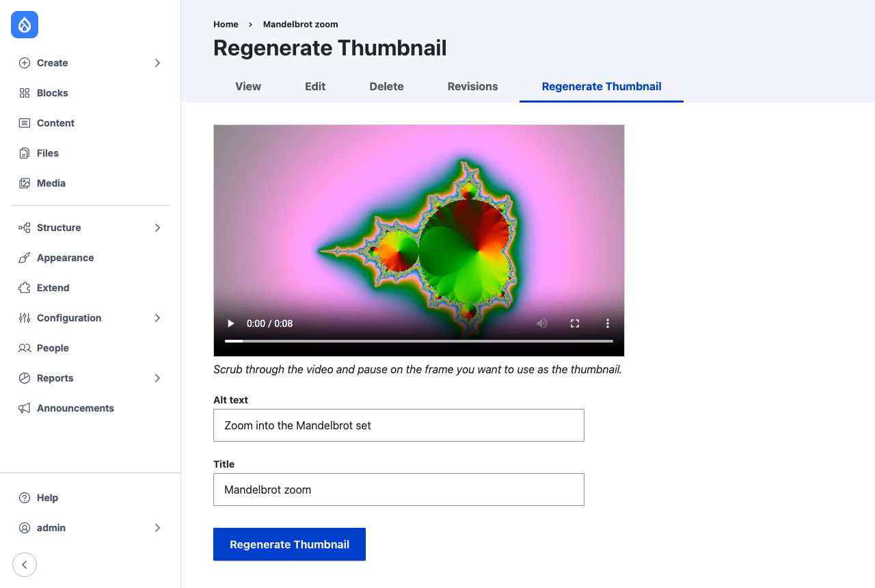Click the Alt text input field
Screen dimensions: 875x588
click(399, 425)
